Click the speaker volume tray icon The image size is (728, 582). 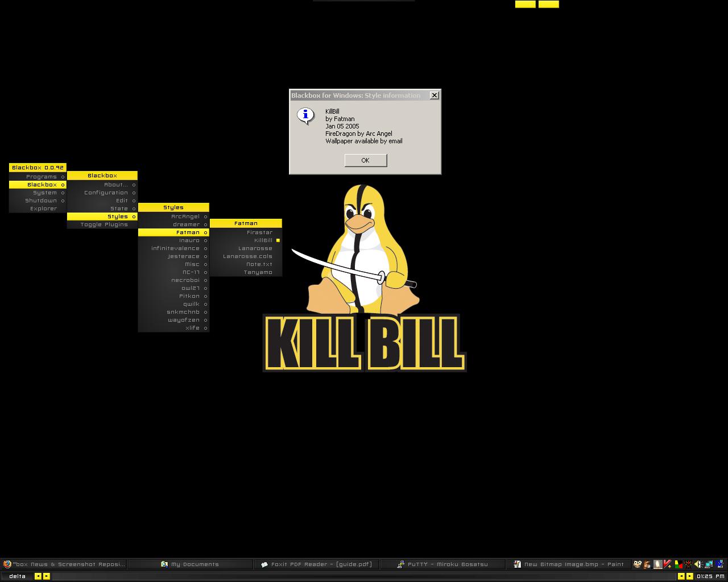(x=698, y=564)
